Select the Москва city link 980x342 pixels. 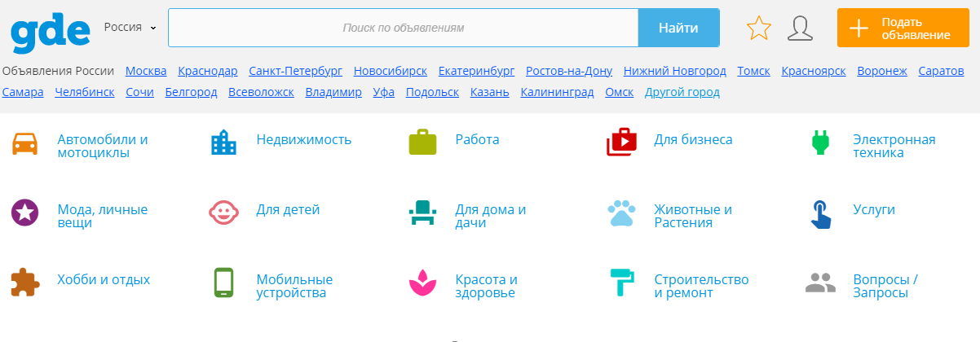click(146, 71)
